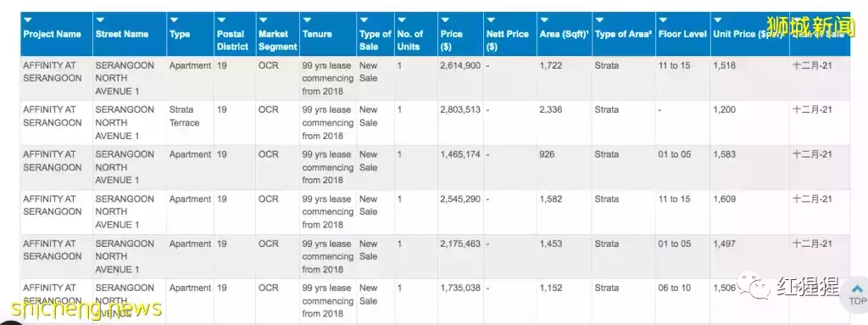Click sort arrow above Market Segment column
The height and width of the screenshot is (325, 868).
coord(263,20)
